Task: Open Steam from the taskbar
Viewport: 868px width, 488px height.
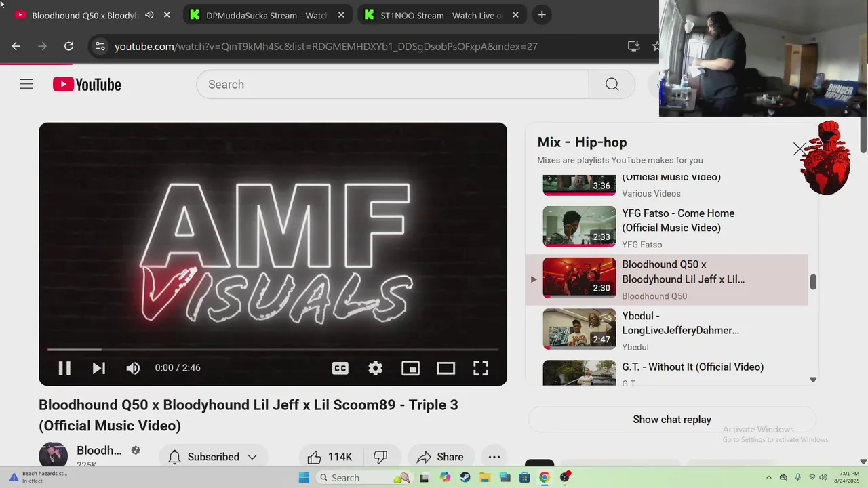Action: (x=465, y=477)
